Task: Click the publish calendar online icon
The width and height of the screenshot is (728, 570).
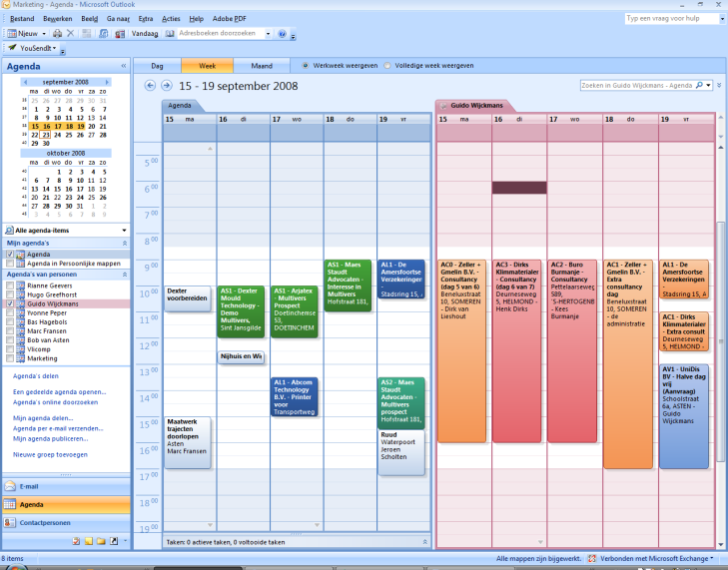Action: tap(120, 33)
